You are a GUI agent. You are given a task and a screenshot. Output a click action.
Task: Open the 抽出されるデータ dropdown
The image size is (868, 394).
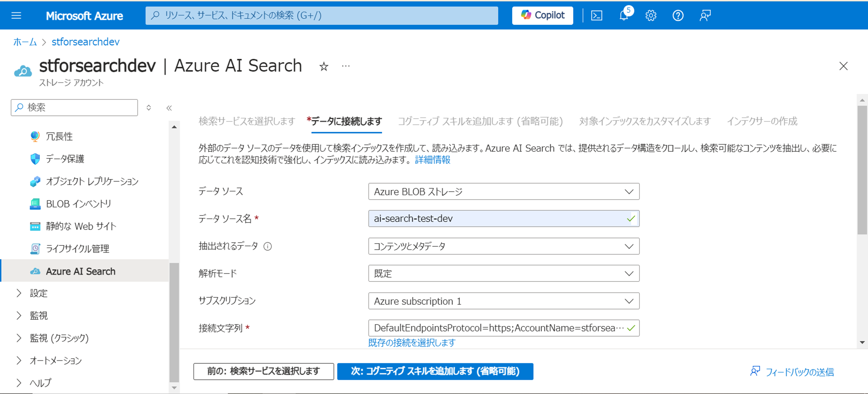click(x=504, y=246)
